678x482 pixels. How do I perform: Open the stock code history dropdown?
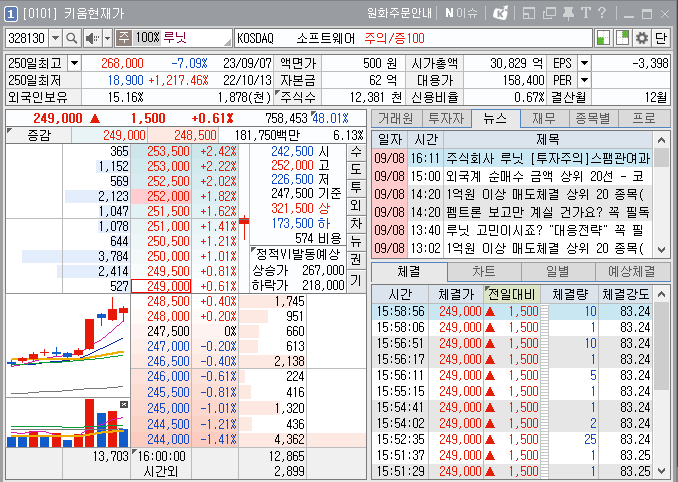point(55,38)
